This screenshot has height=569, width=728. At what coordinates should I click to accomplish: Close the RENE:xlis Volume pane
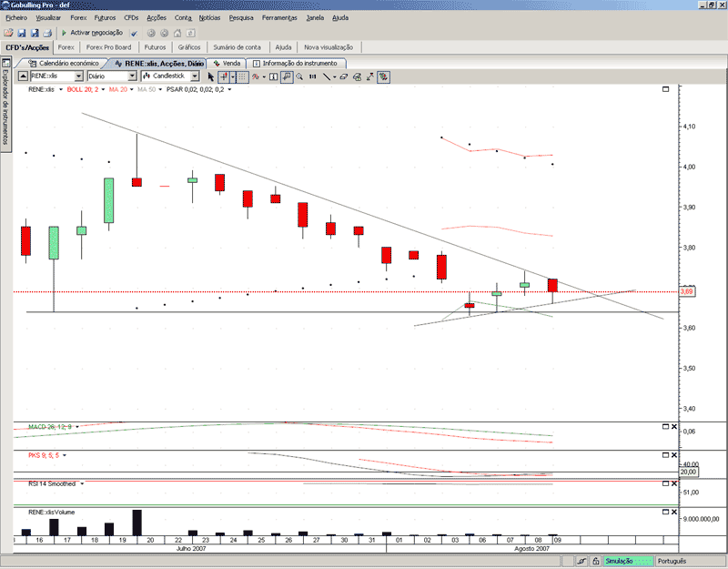pos(674,512)
